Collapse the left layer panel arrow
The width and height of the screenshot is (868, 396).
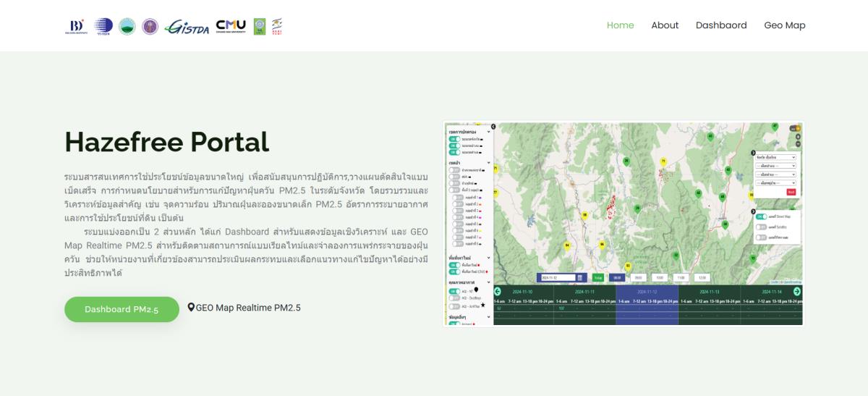tap(493, 127)
